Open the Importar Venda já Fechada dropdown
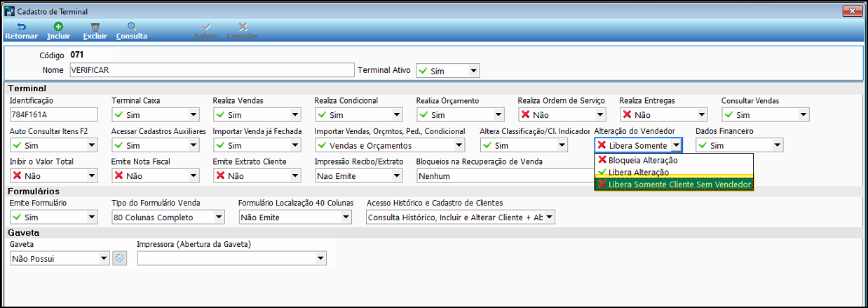868x308 pixels. pos(295,145)
